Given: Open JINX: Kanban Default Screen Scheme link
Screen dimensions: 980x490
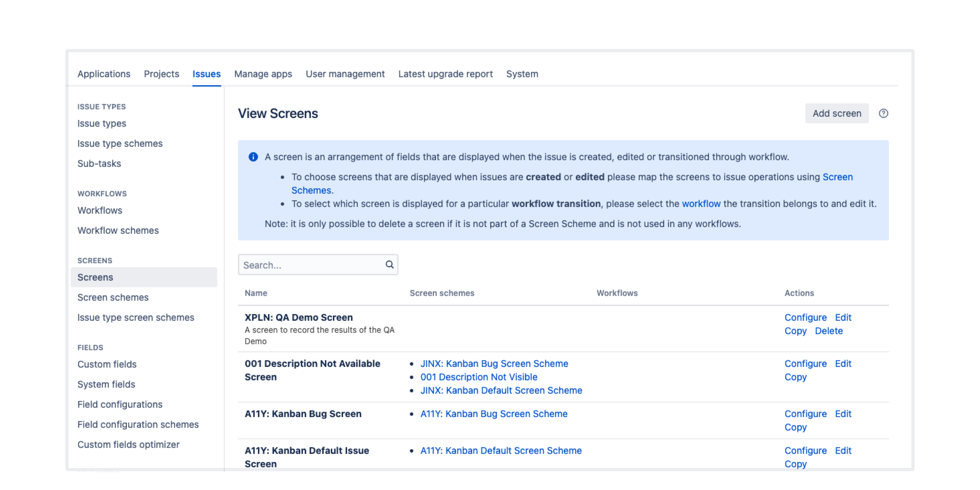Looking at the screenshot, I should pyautogui.click(x=501, y=390).
